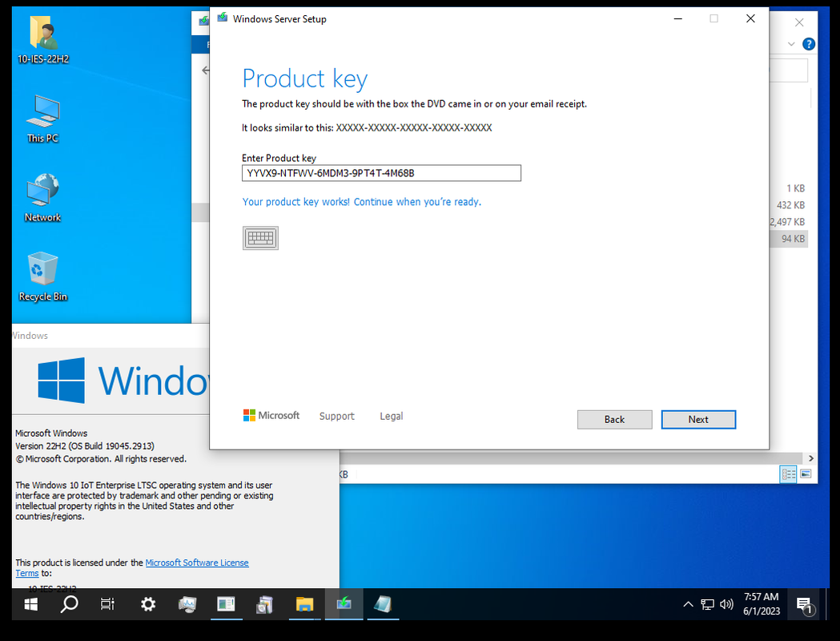The height and width of the screenshot is (641, 840).
Task: Click the Enter Product key field
Action: click(381, 173)
